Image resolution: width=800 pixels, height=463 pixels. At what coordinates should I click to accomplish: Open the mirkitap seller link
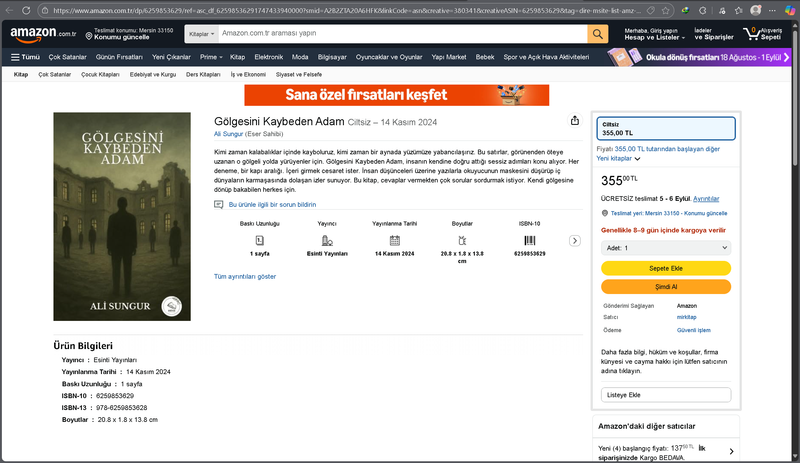click(686, 318)
